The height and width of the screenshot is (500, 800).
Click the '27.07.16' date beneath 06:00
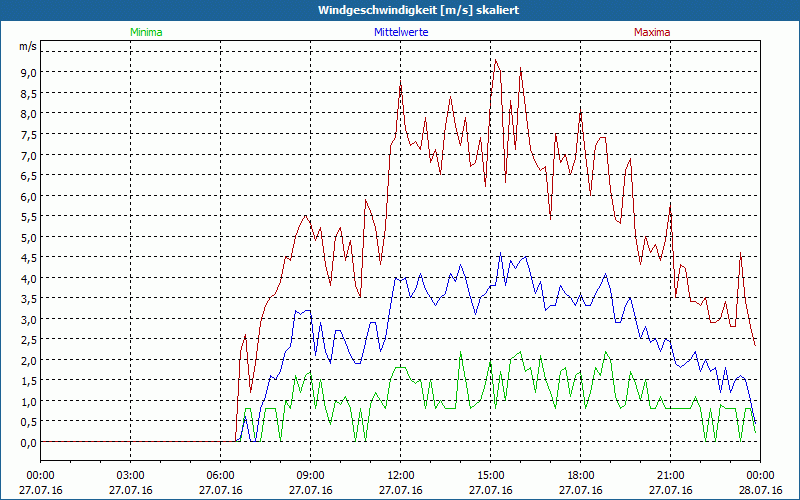coord(221,490)
